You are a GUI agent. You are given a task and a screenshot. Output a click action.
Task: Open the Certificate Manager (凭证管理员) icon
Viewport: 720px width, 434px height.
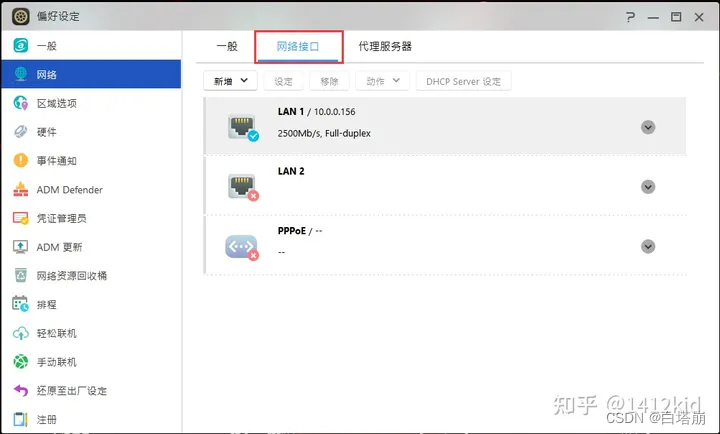(21, 218)
